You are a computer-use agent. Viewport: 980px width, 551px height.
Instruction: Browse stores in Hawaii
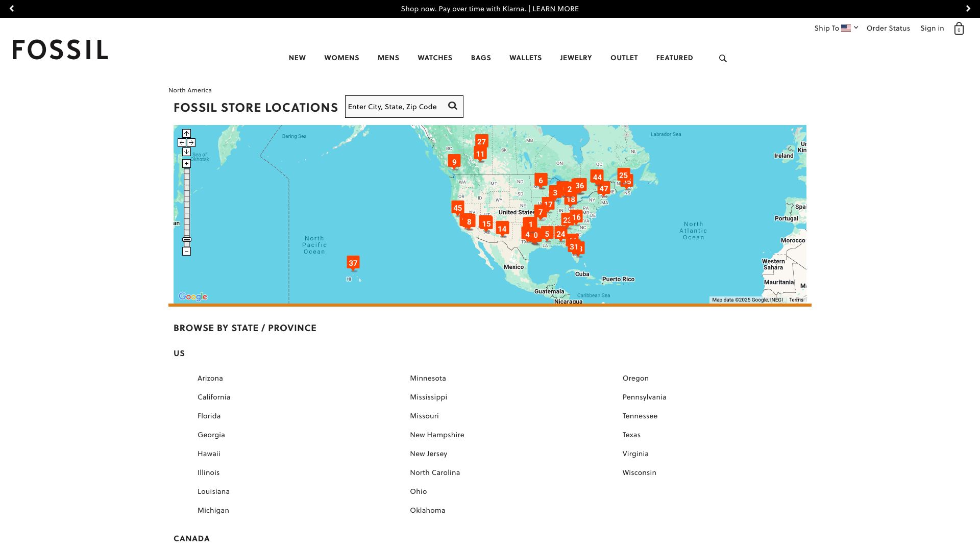[209, 454]
